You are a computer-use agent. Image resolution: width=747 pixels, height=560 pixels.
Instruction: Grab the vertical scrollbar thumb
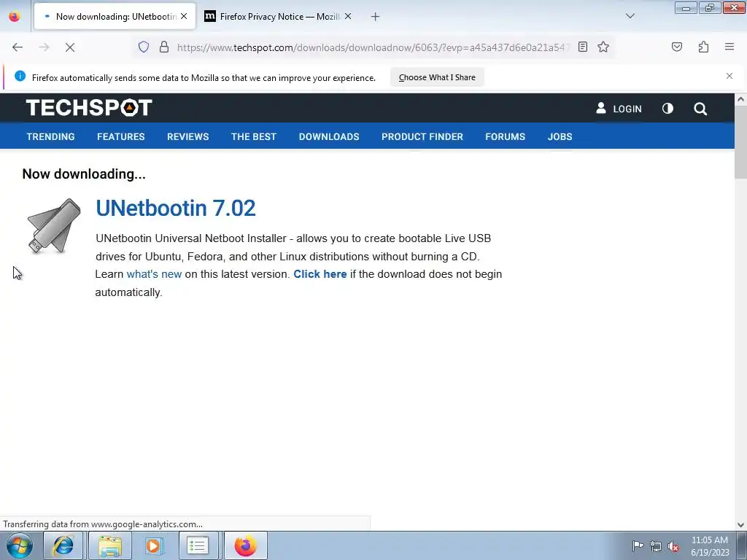tap(740, 142)
